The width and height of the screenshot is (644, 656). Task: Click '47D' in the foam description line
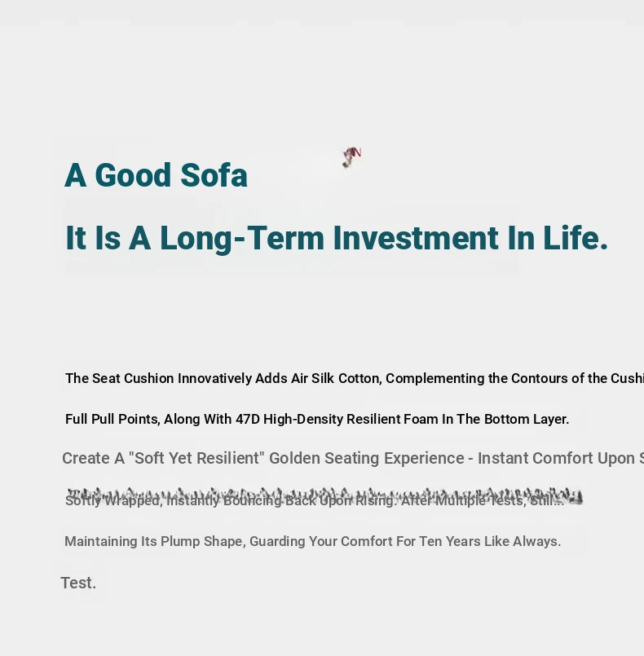(248, 419)
